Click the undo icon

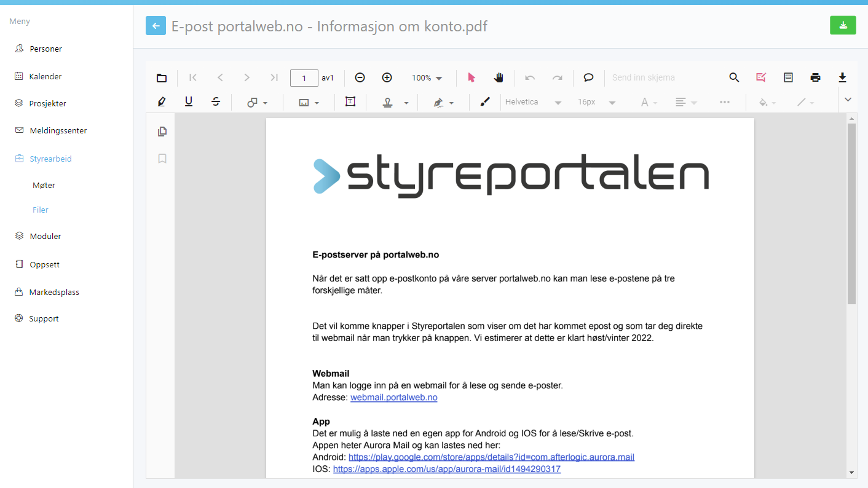coord(530,77)
